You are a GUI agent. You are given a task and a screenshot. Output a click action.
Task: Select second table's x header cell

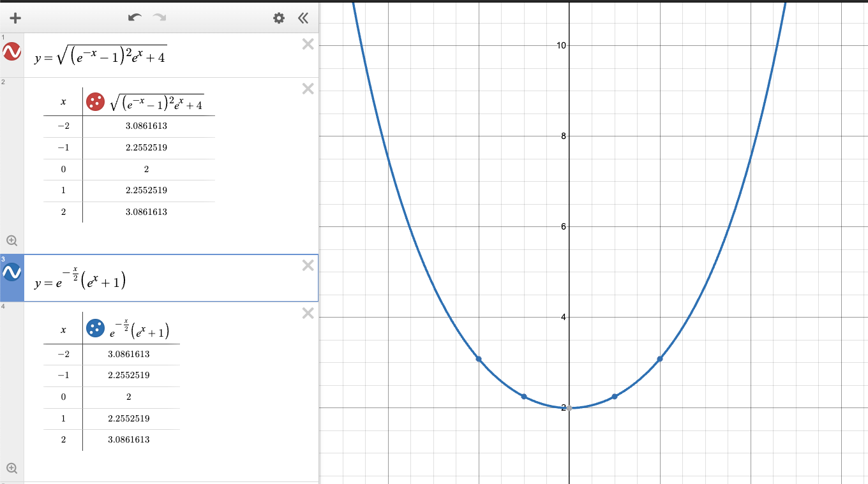(x=63, y=330)
